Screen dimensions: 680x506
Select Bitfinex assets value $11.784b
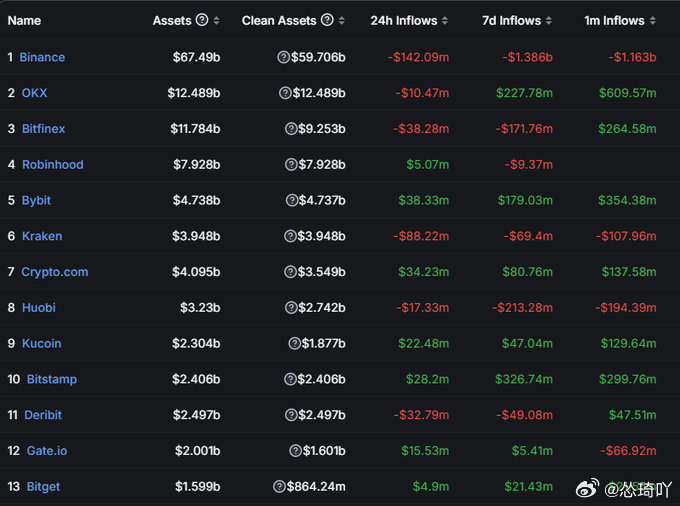click(195, 129)
